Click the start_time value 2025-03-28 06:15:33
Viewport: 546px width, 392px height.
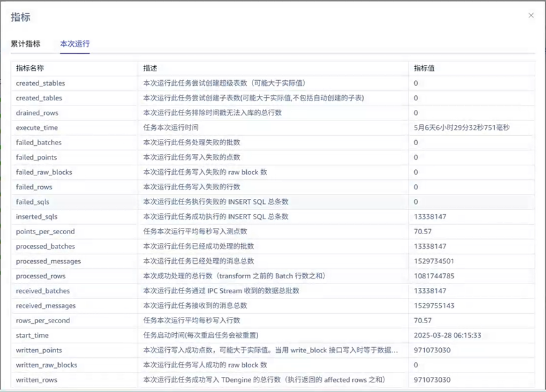(448, 335)
